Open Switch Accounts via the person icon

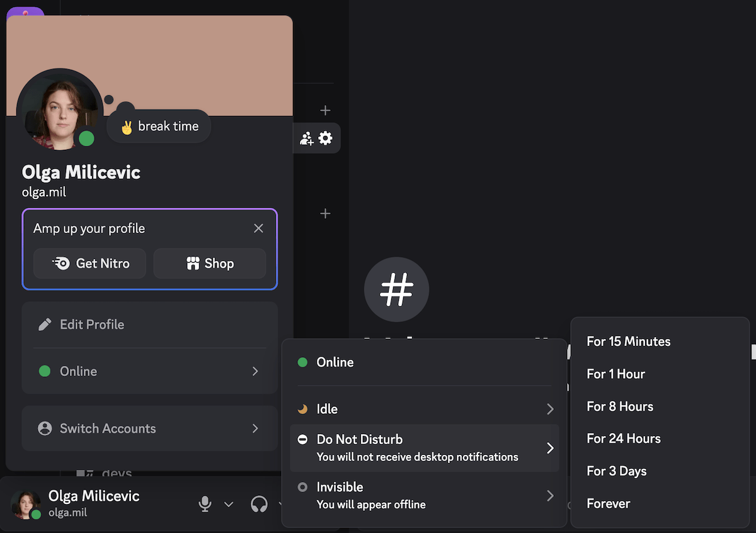[x=44, y=428]
